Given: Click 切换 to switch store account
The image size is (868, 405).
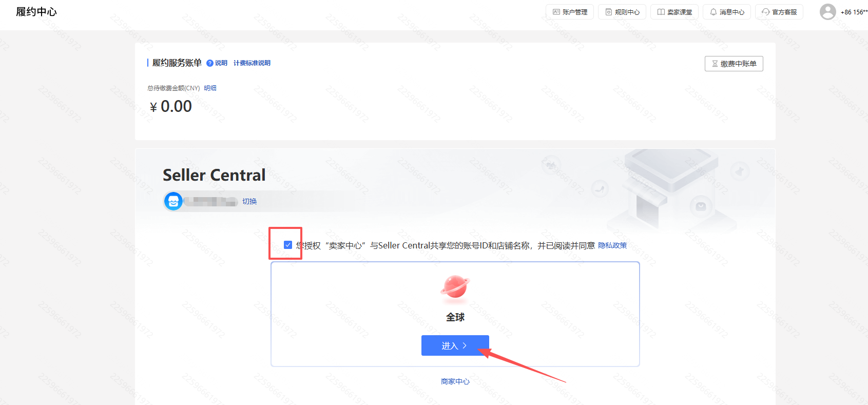Looking at the screenshot, I should tap(249, 201).
